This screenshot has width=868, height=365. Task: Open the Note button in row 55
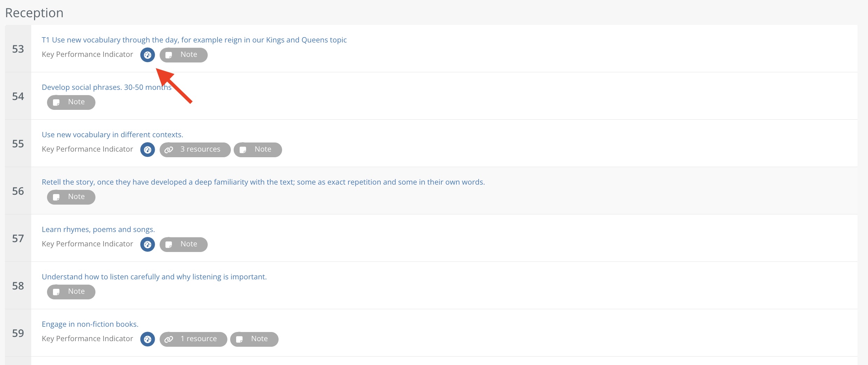[258, 150]
